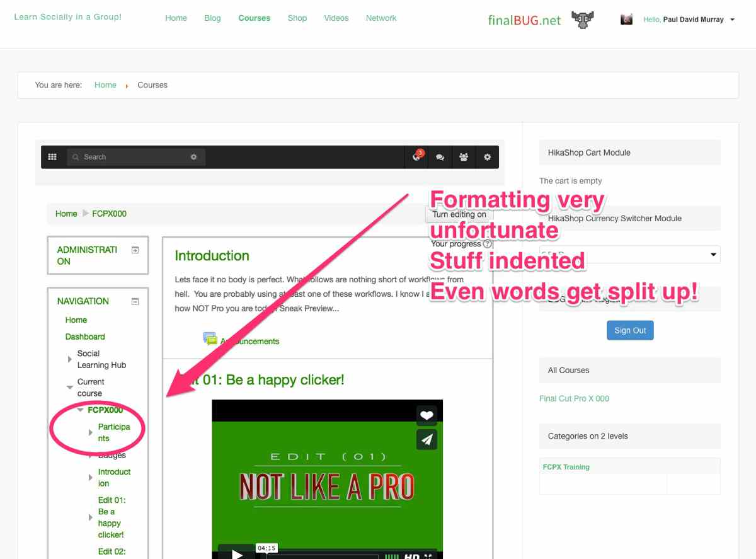Click the Sign Out button
This screenshot has height=559, width=756.
(630, 330)
